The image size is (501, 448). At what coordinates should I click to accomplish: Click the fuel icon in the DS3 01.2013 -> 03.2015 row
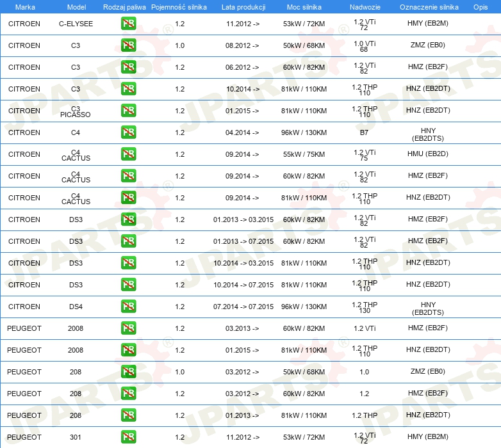click(128, 220)
